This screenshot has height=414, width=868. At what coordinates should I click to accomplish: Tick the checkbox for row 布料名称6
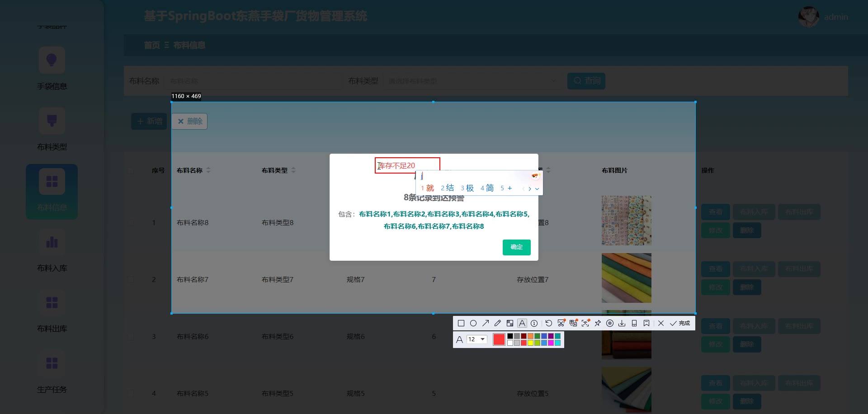tap(131, 336)
